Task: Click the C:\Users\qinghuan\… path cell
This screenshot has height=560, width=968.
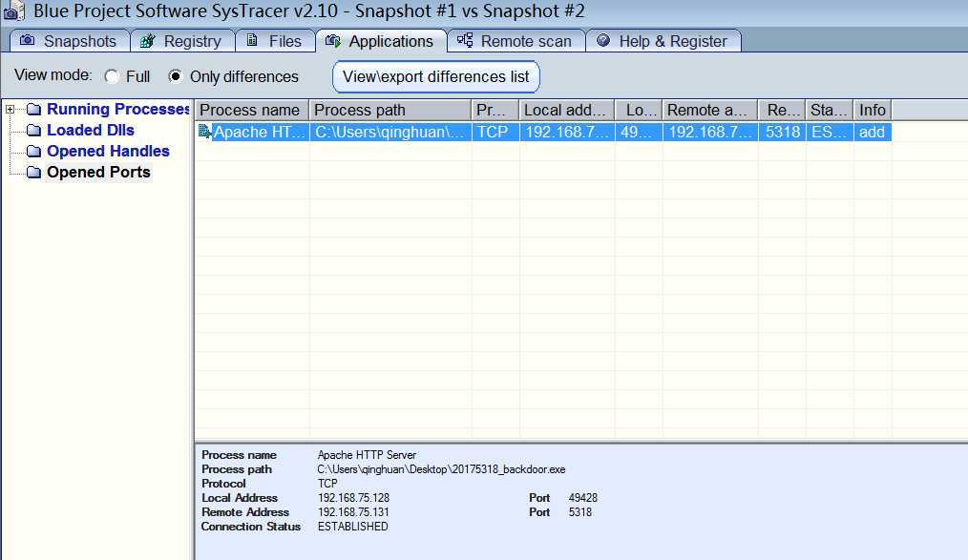Action: (390, 132)
